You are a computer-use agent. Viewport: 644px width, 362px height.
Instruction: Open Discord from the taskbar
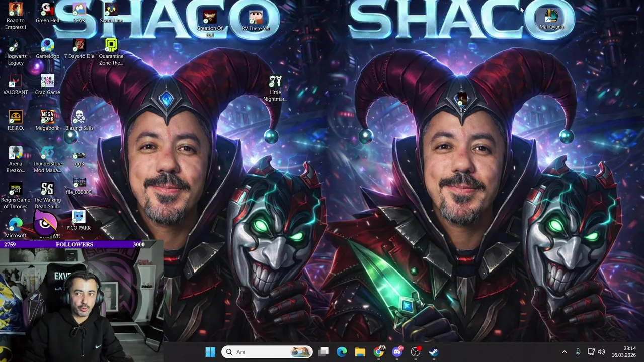[397, 352]
